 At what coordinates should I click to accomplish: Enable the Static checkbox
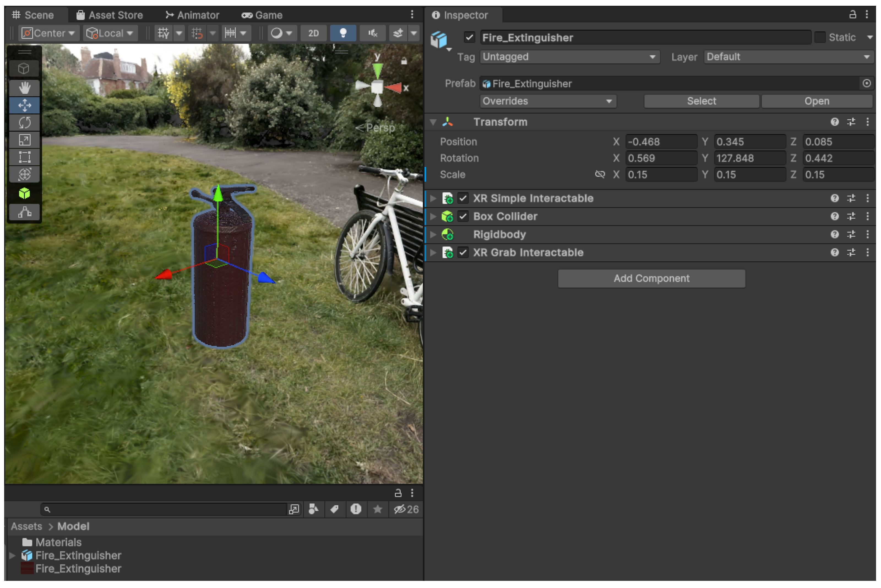(x=820, y=37)
